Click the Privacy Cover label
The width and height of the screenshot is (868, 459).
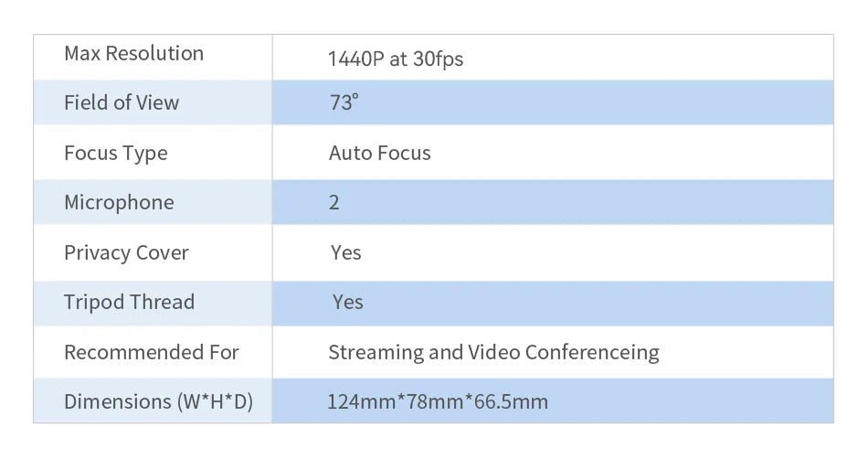126,253
